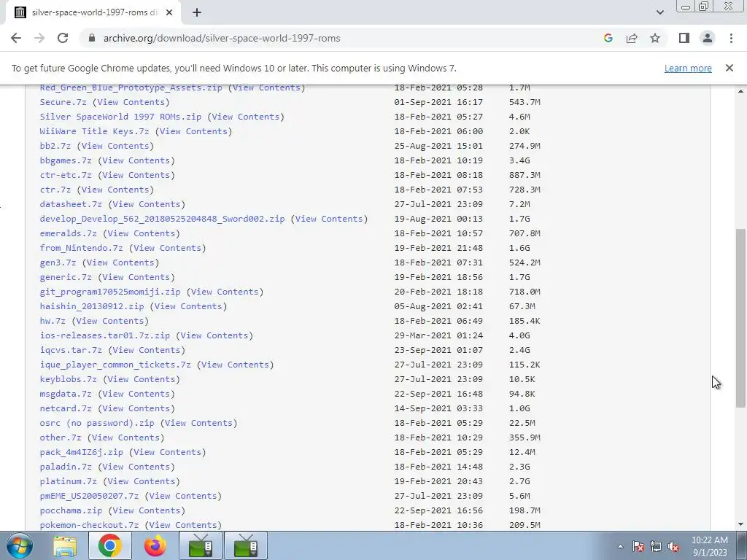The image size is (747, 560).
Task: Show hidden system tray icons
Action: pyautogui.click(x=620, y=546)
